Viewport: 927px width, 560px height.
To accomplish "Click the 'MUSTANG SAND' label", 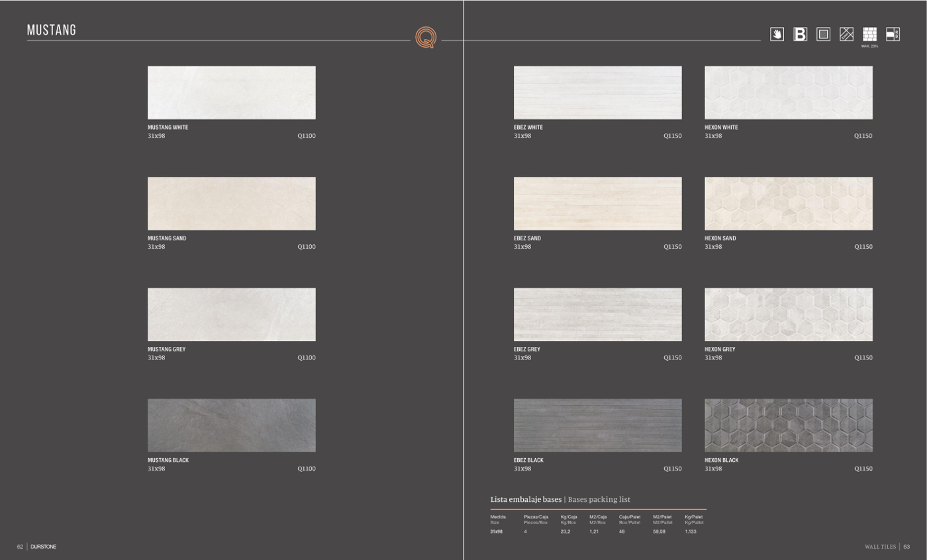I will (x=167, y=238).
